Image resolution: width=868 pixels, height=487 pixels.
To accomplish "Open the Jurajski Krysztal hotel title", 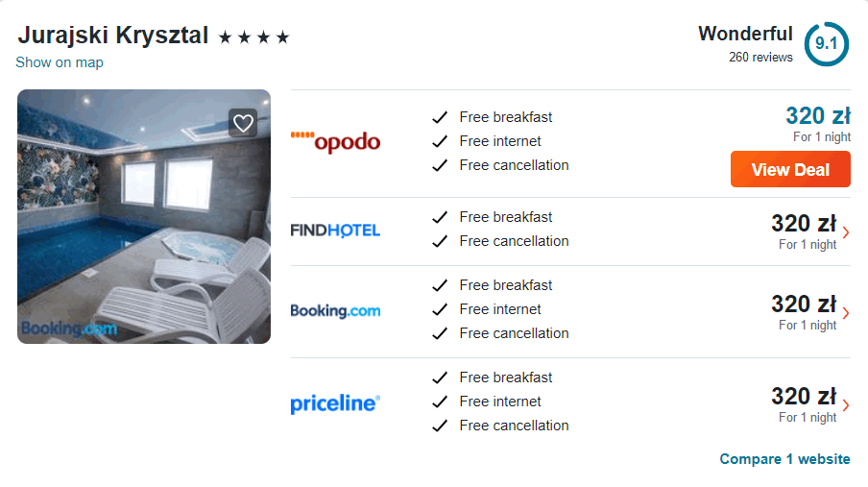I will coord(113,36).
